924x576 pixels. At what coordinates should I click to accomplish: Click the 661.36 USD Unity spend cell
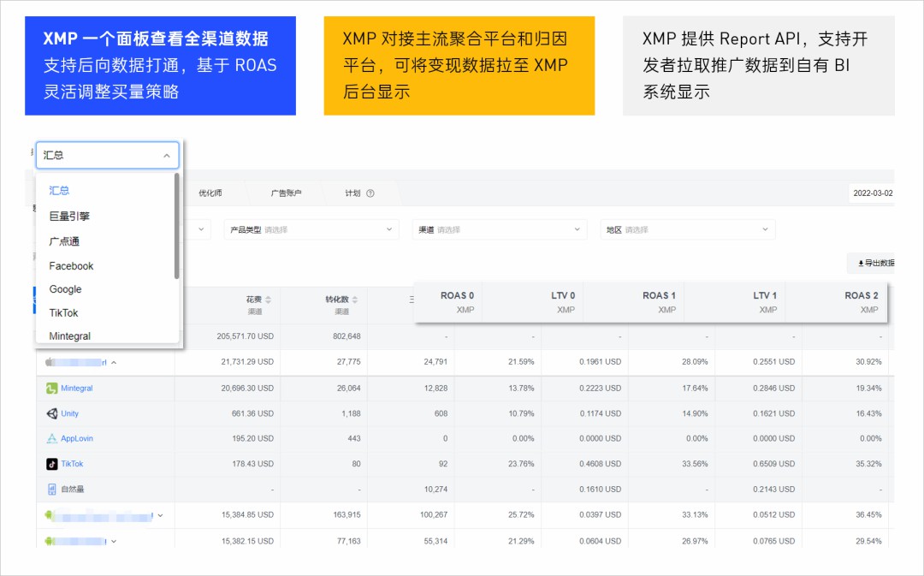252,413
